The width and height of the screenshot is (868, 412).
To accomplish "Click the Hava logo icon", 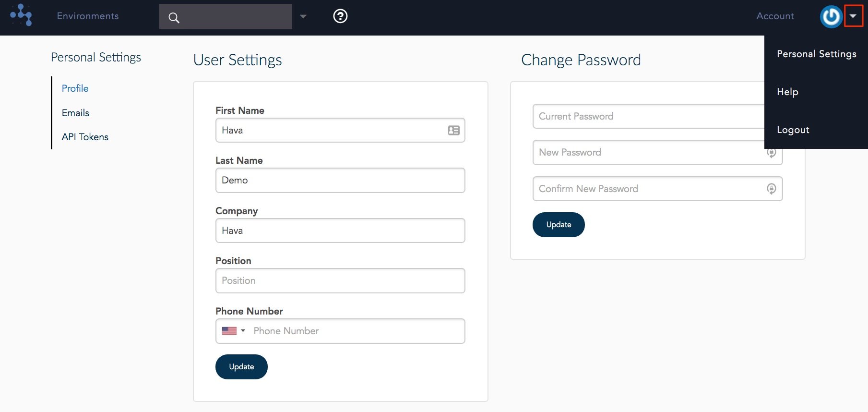I will 21,15.
